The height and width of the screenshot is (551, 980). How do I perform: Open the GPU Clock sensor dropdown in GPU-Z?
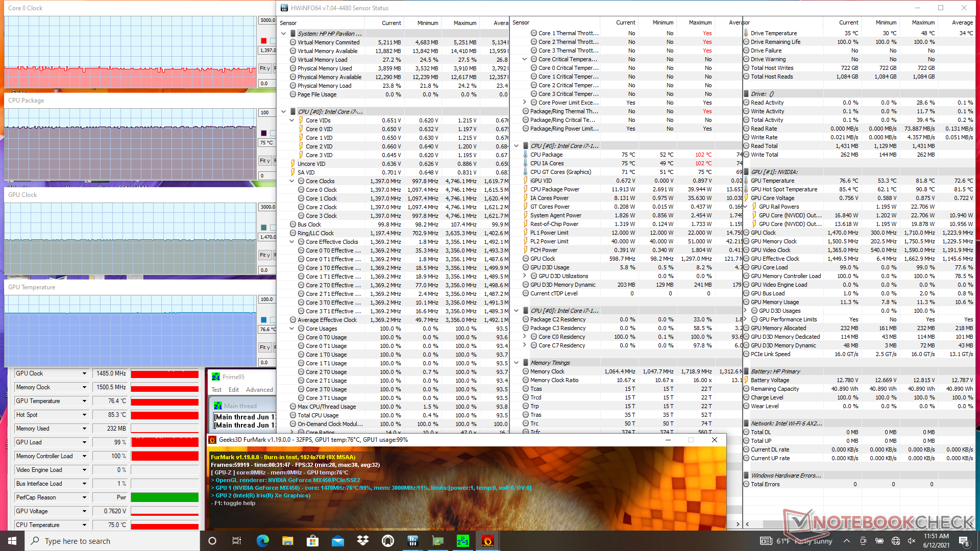tap(84, 373)
